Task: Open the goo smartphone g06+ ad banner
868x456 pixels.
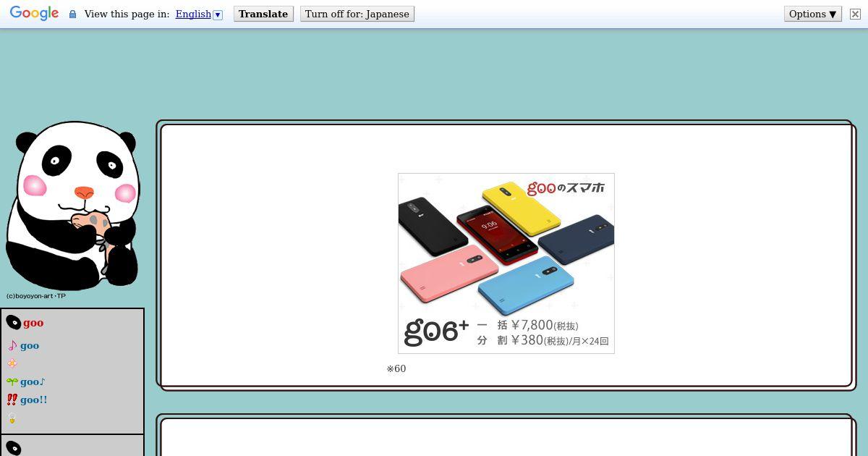Action: (x=506, y=263)
